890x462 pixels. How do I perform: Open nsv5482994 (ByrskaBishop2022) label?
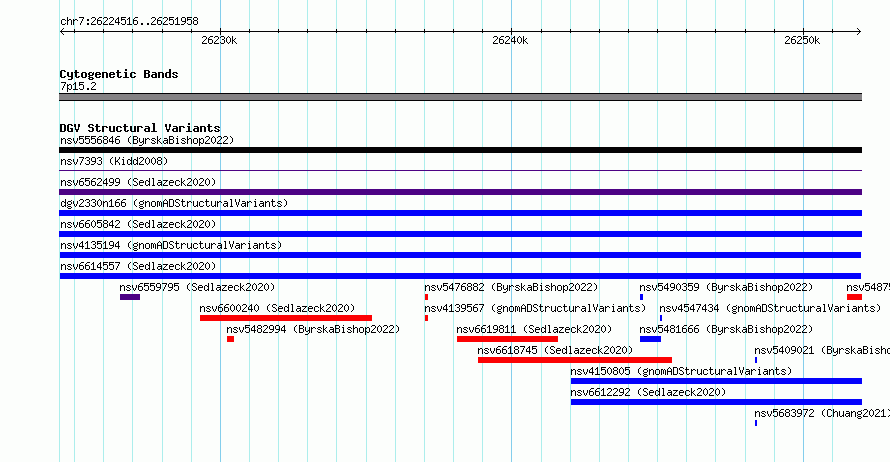click(x=313, y=329)
